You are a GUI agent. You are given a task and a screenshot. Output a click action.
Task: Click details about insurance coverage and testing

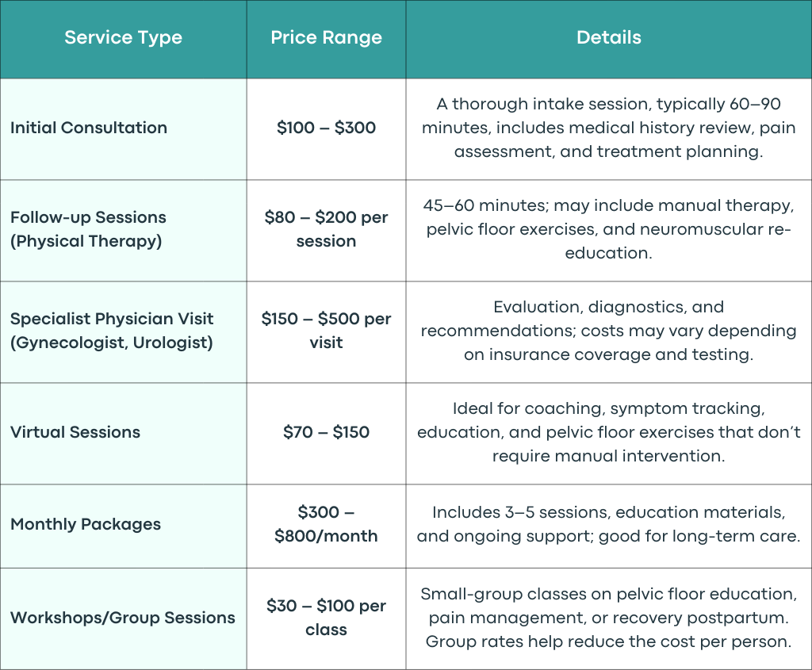pyautogui.click(x=608, y=331)
